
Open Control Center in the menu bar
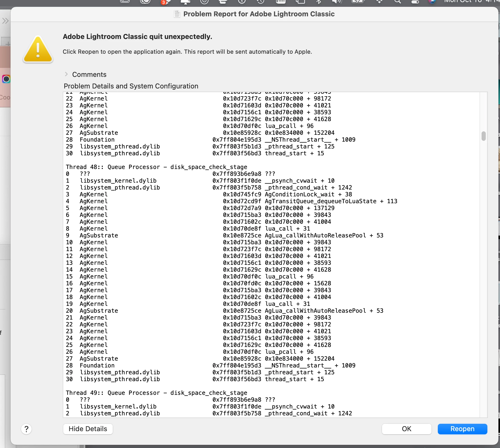415,2
